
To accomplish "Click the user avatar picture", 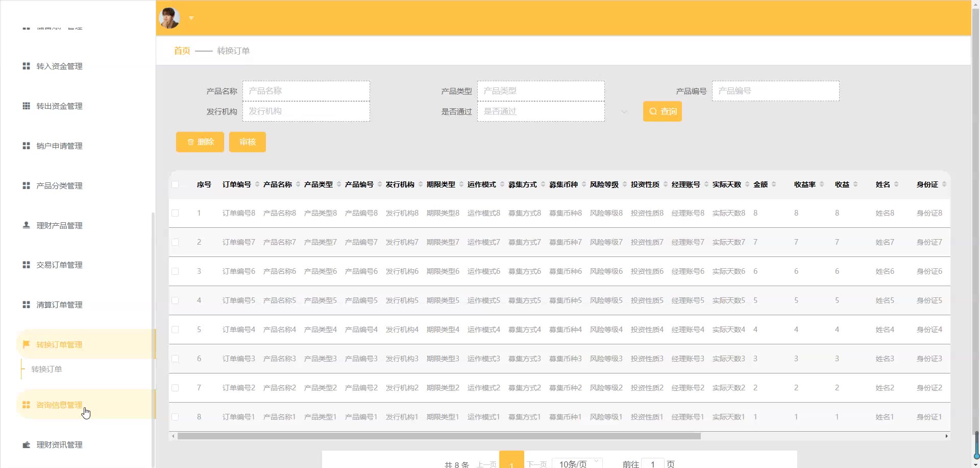I will point(169,18).
